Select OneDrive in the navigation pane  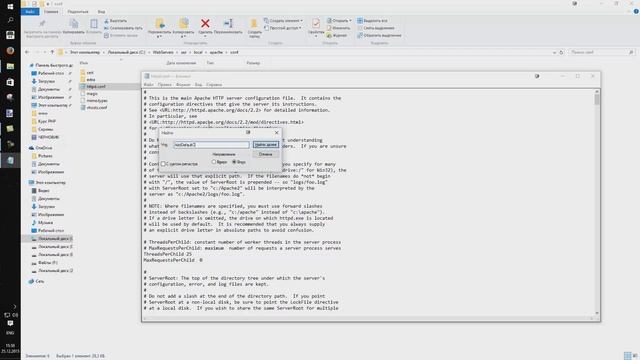click(44, 148)
